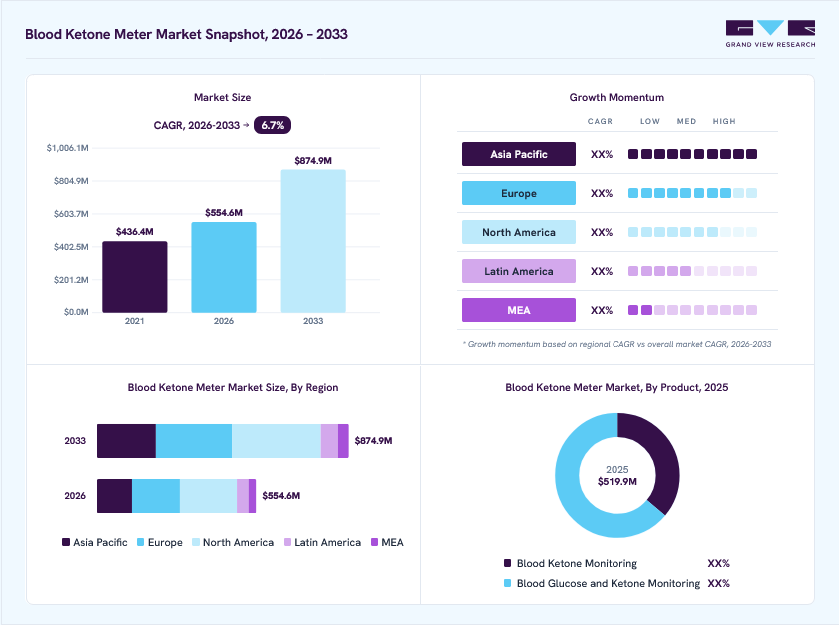
Task: Click the 2033 market size bar
Action: (x=313, y=241)
